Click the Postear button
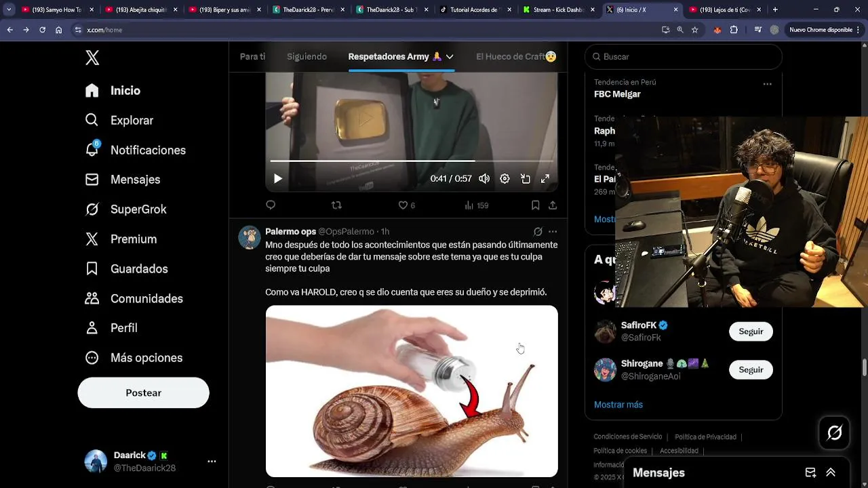 [x=143, y=393]
